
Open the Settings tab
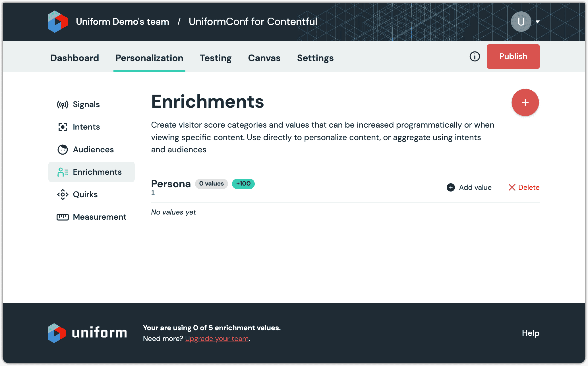click(x=315, y=58)
